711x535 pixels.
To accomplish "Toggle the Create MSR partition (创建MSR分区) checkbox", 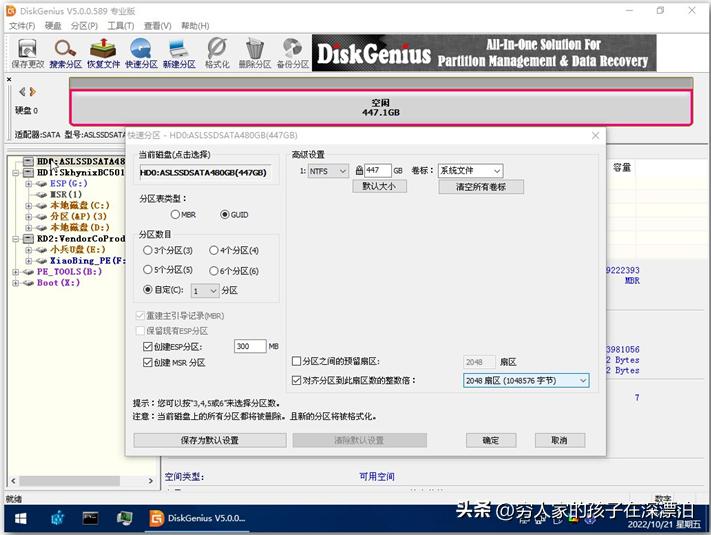I will (x=147, y=362).
